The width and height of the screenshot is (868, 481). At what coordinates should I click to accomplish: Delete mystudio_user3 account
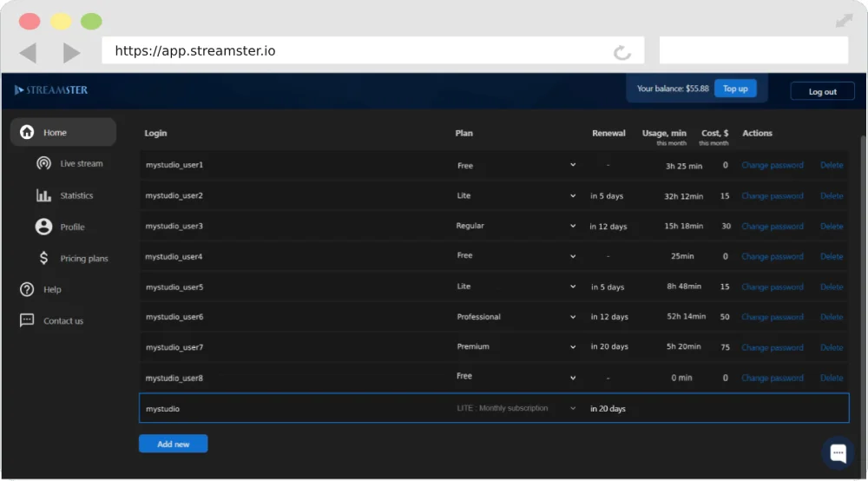pos(832,227)
